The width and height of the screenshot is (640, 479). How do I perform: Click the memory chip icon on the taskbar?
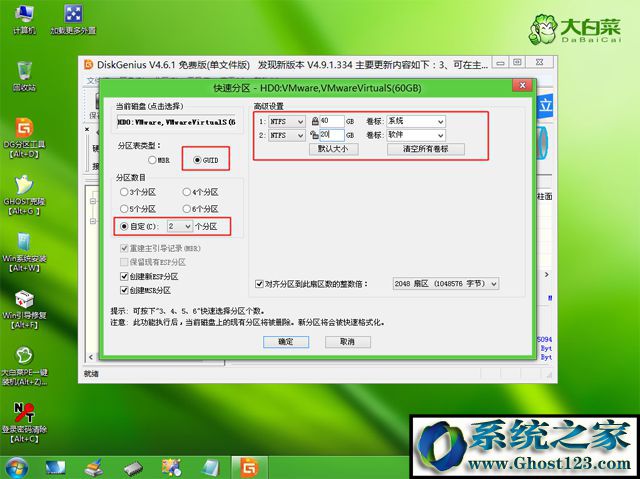click(x=133, y=468)
